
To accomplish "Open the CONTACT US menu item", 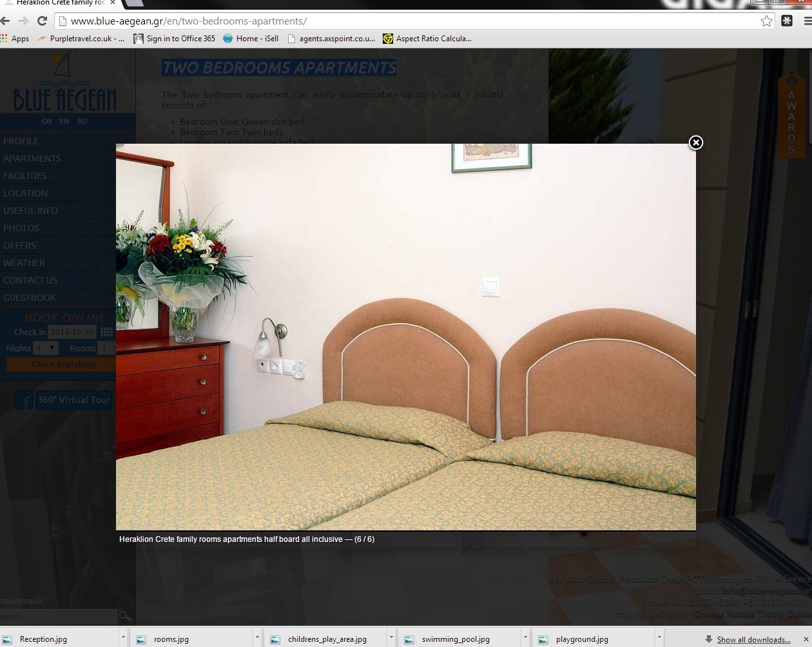I will tap(30, 280).
